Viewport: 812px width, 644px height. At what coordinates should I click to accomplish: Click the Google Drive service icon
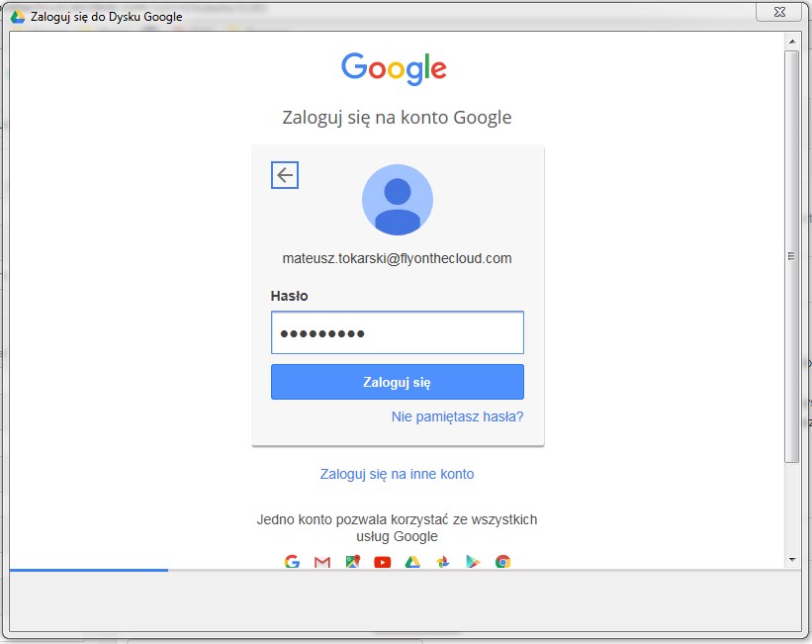(x=412, y=562)
